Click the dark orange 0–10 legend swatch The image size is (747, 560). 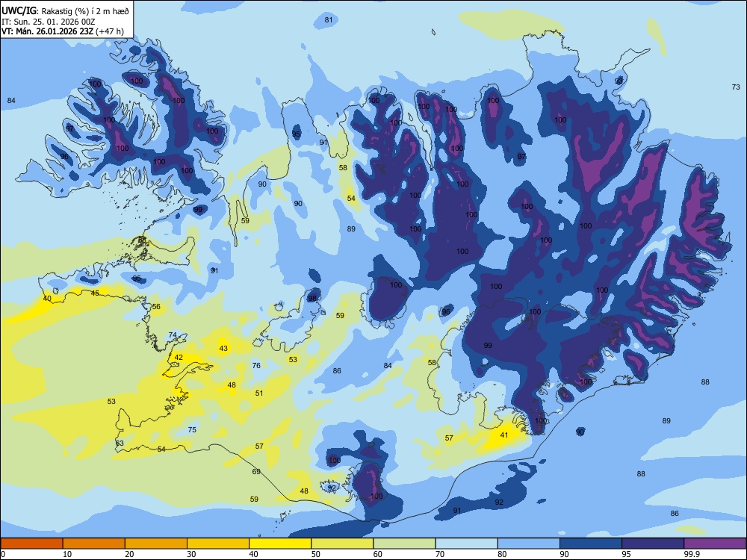[31, 544]
